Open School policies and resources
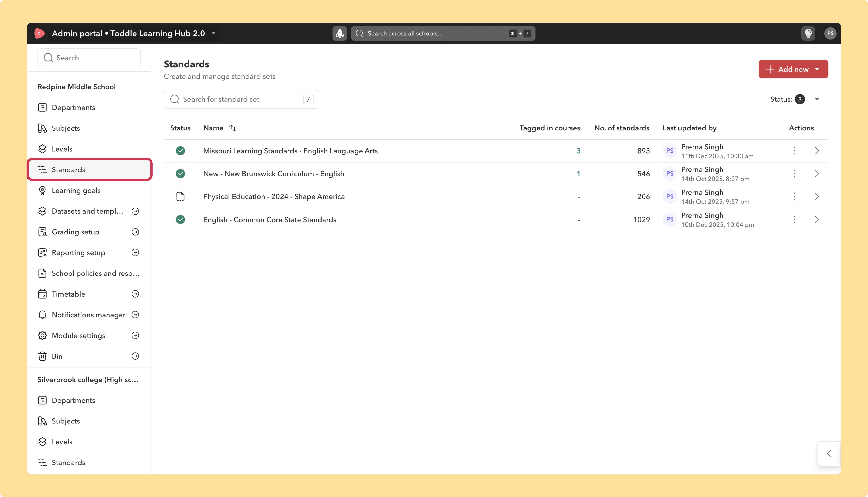Viewport: 868px width, 497px height. [89, 273]
